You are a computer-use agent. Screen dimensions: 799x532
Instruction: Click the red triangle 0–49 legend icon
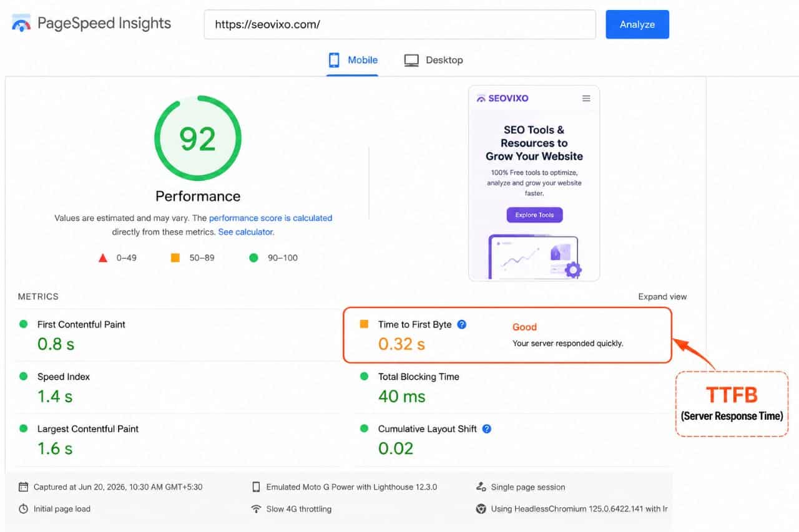pyautogui.click(x=103, y=258)
